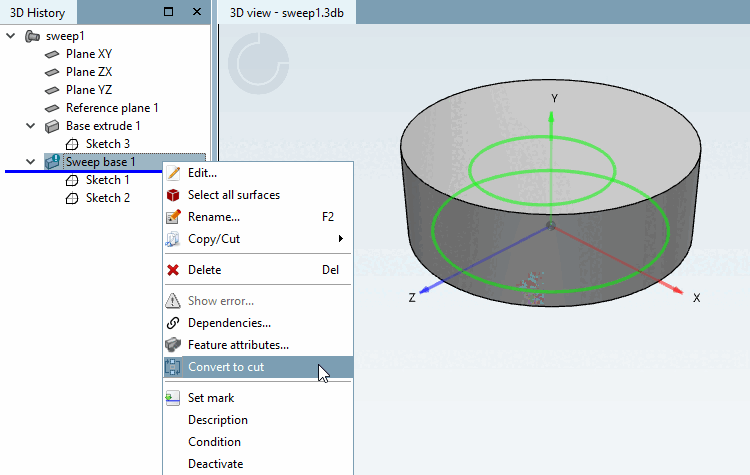Click the red cube Select all surfaces icon

pos(173,195)
